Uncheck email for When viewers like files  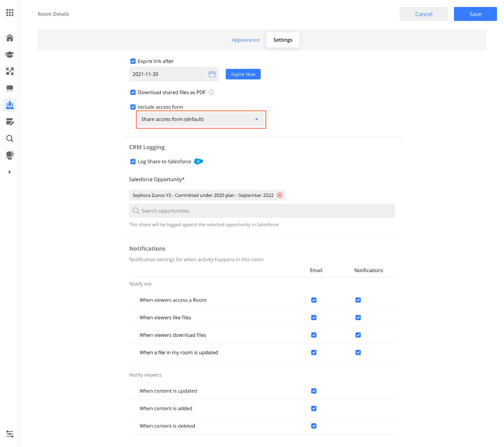click(x=314, y=318)
